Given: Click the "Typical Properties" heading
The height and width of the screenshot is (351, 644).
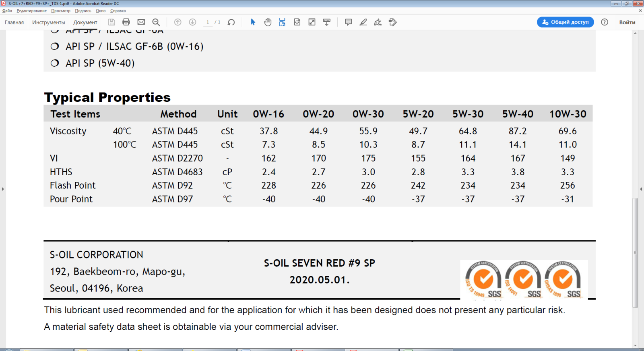Looking at the screenshot, I should (107, 97).
